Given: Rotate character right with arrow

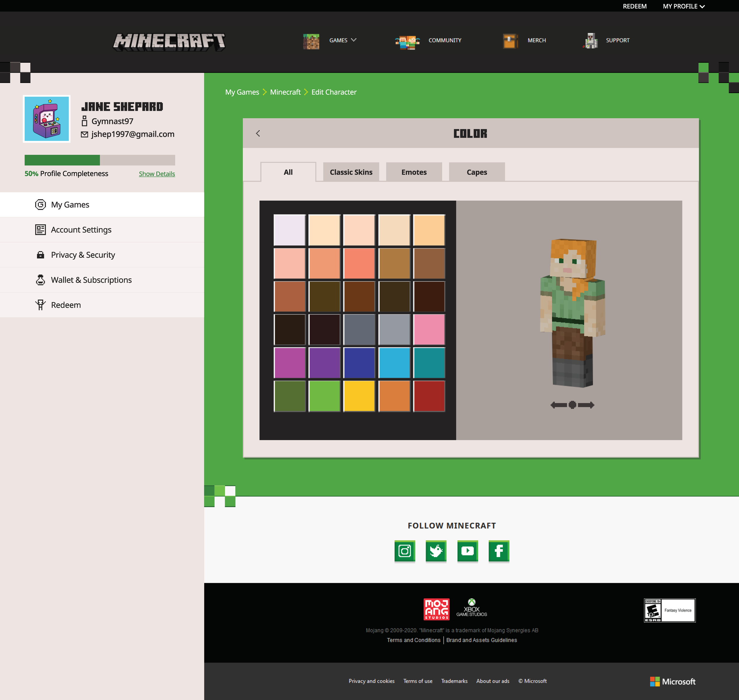Looking at the screenshot, I should pos(586,405).
